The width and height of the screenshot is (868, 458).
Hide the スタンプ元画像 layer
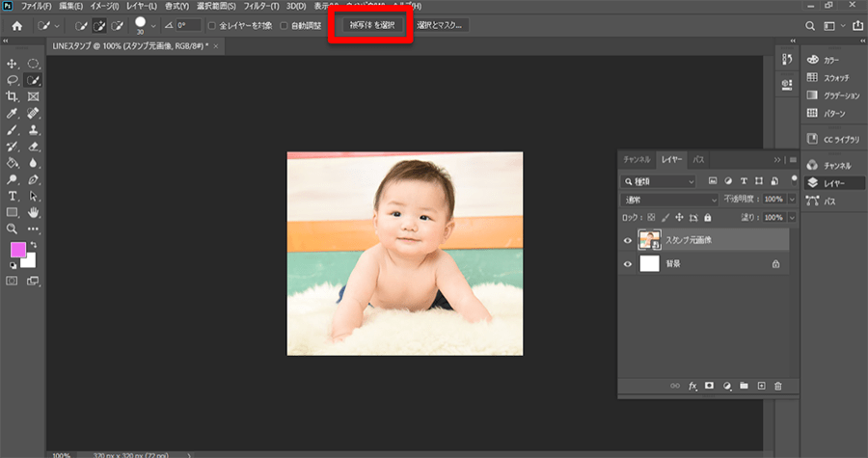click(628, 240)
